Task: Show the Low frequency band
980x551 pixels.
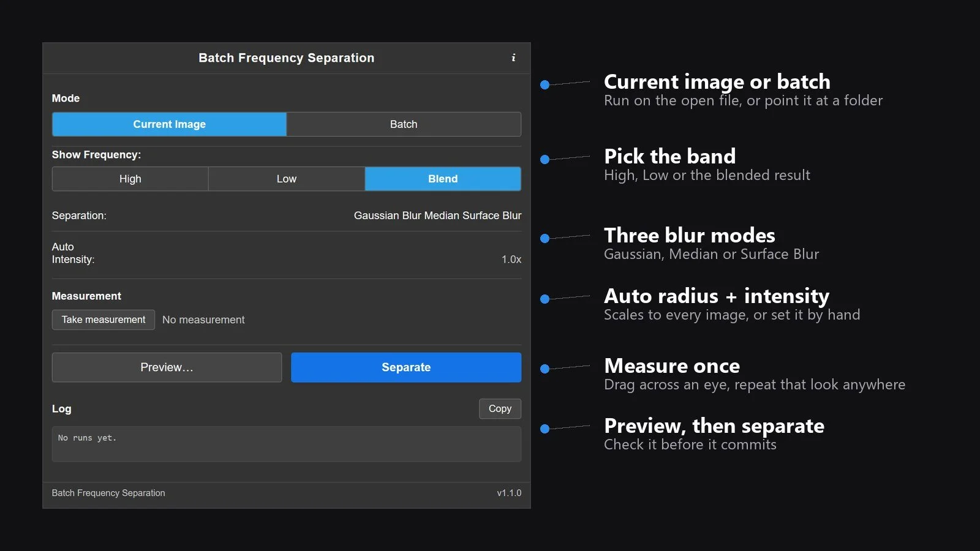Action: point(286,179)
